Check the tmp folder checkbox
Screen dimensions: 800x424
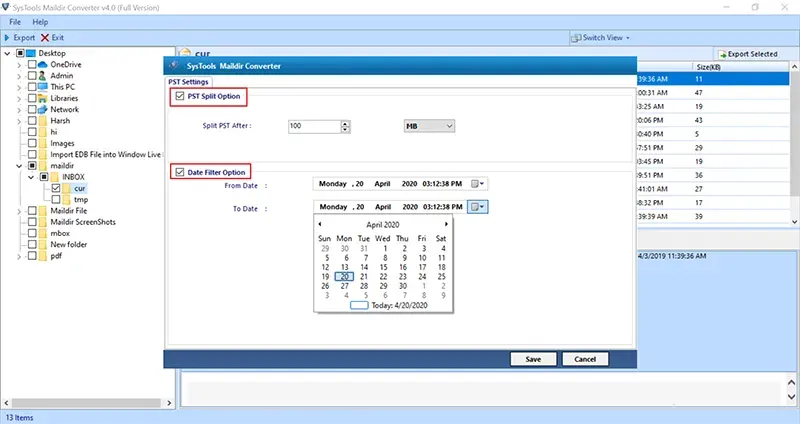56,199
